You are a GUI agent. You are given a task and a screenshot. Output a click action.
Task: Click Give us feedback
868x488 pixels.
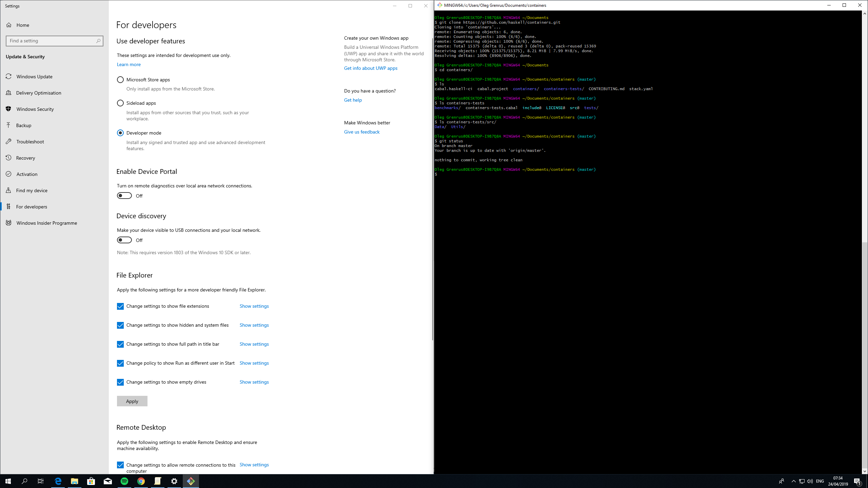(x=361, y=132)
